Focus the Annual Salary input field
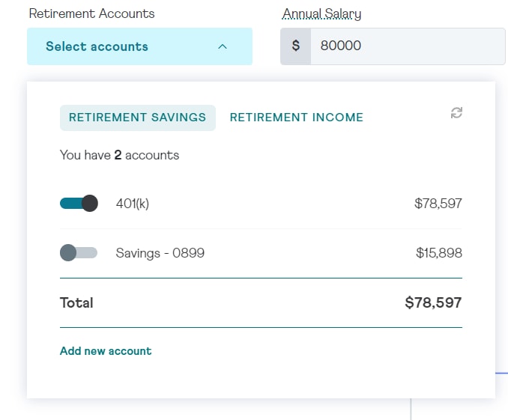Viewport: 508px width, 420px height. [408, 46]
